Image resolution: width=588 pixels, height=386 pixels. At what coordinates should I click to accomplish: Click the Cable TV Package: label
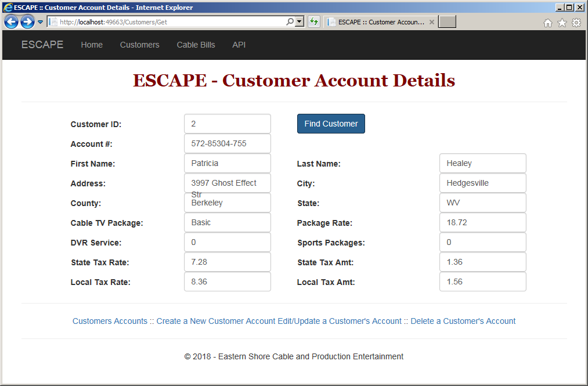pyautogui.click(x=107, y=223)
